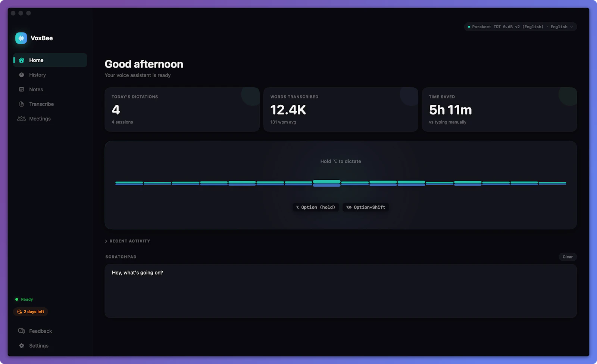Image resolution: width=597 pixels, height=364 pixels.
Task: Toggle the Option (hold) dictation mode
Action: (x=315, y=207)
